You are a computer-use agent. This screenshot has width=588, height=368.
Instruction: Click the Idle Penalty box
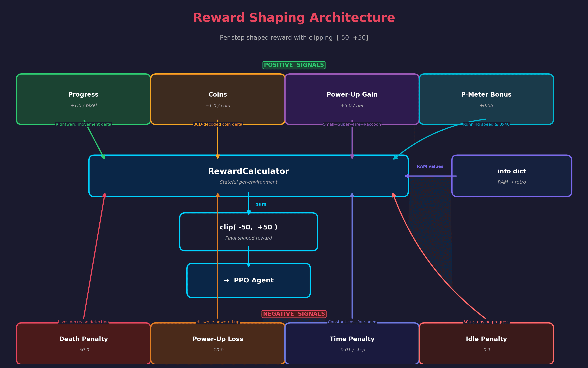tap(486, 343)
